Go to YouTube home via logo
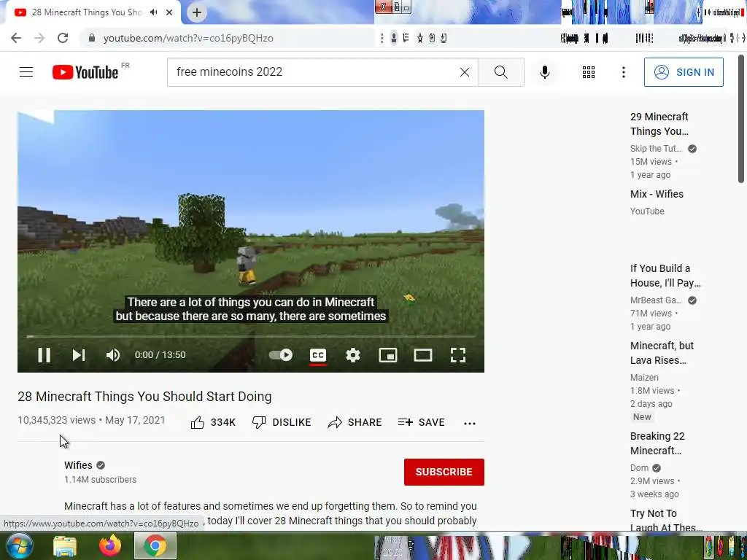The image size is (747, 560). [85, 72]
